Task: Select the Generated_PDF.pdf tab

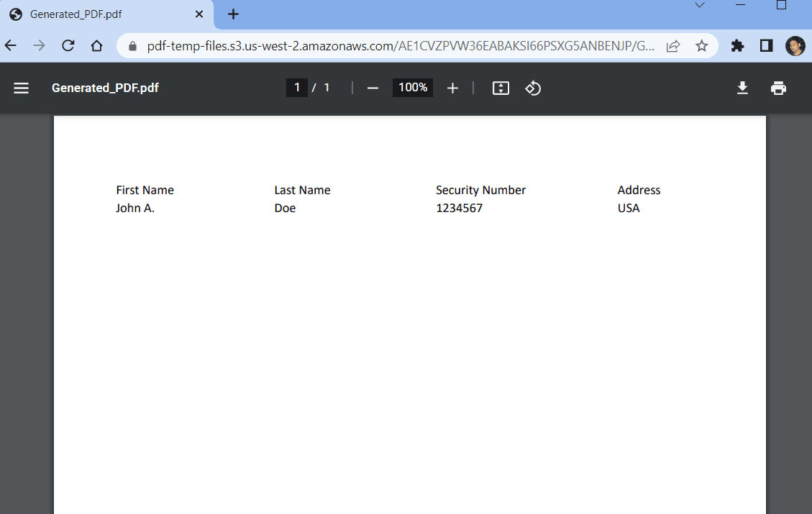Action: pyautogui.click(x=101, y=14)
